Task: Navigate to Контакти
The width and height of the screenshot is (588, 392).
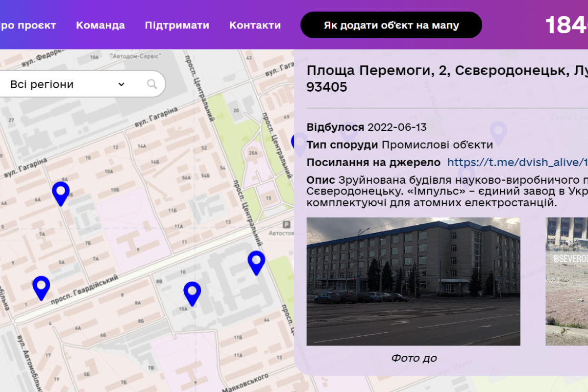Action: pyautogui.click(x=255, y=25)
